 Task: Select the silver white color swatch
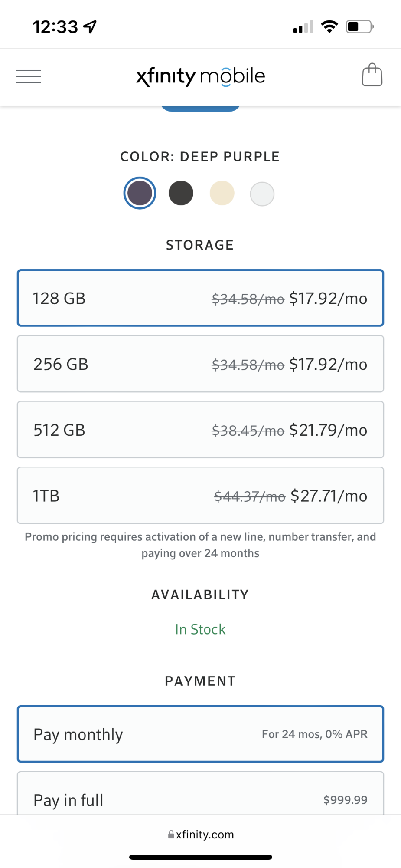262,194
